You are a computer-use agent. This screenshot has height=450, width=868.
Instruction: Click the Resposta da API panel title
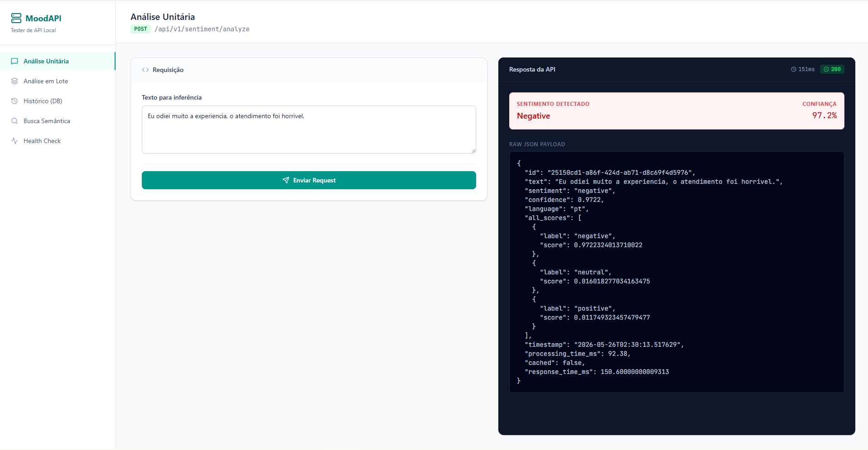click(x=532, y=69)
